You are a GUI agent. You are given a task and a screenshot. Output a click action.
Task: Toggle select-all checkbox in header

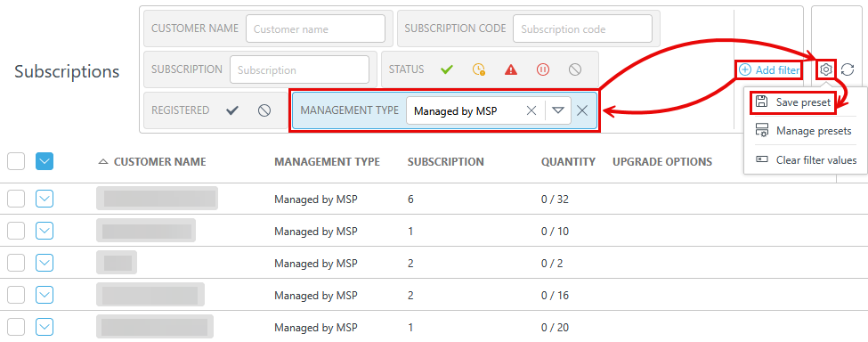[16, 161]
